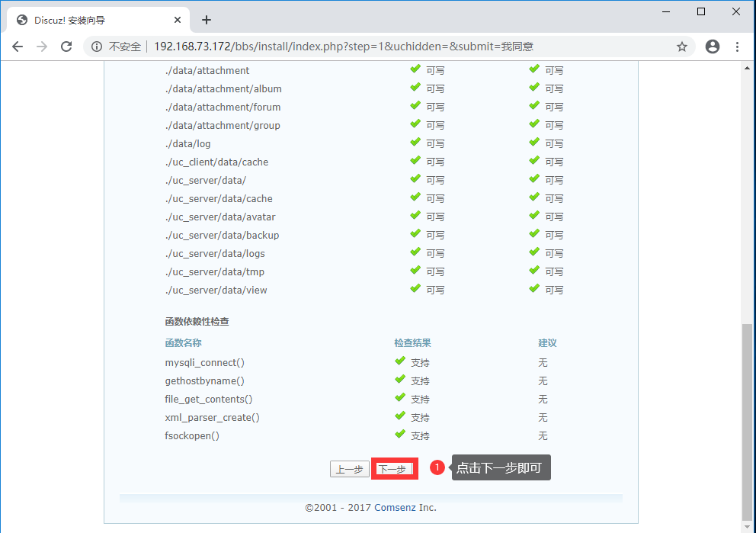This screenshot has width=756, height=533.
Task: Click the ./data/log path text
Action: [x=188, y=144]
